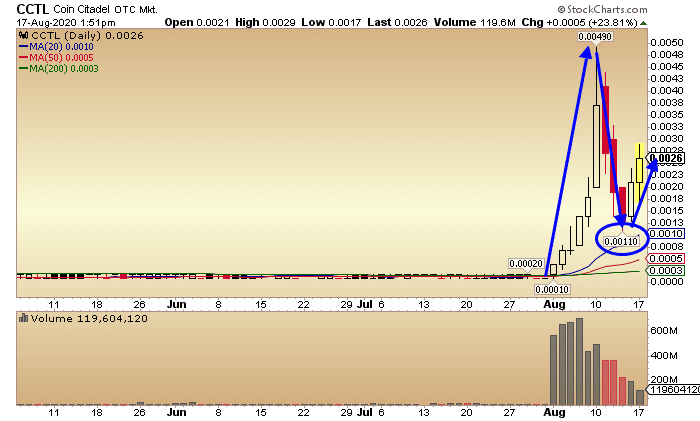Click the Volume 119.6M header value
Screen dimensions: 700x421
(474, 22)
